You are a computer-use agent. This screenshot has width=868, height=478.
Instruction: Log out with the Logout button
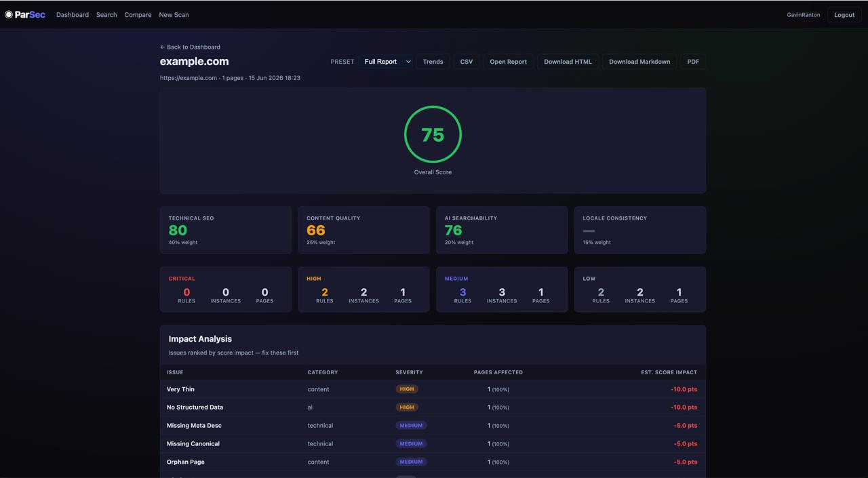point(844,15)
